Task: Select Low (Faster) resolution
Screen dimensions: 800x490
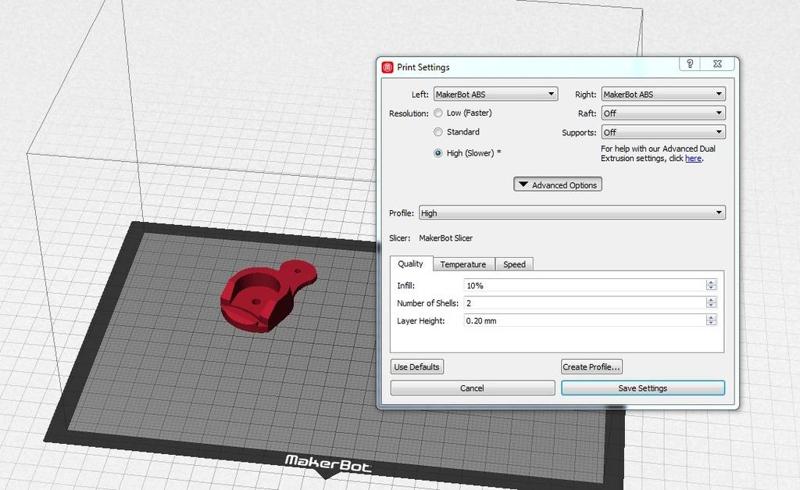Action: (438, 113)
